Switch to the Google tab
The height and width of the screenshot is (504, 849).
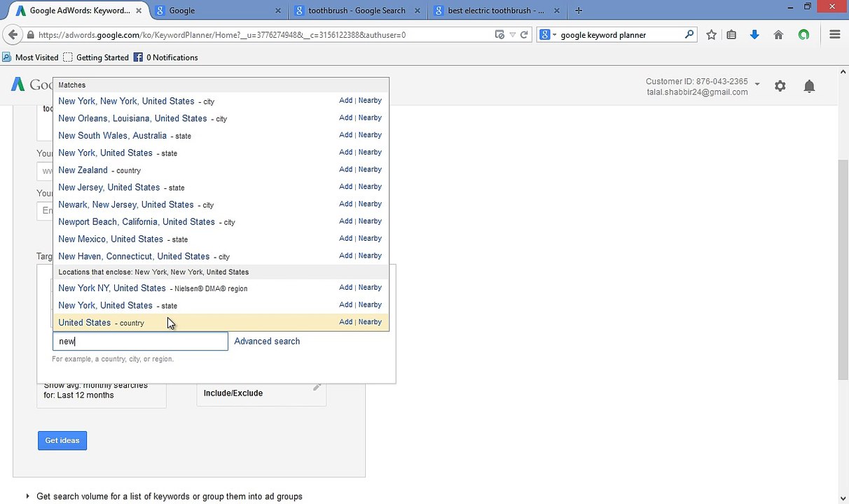[218, 10]
